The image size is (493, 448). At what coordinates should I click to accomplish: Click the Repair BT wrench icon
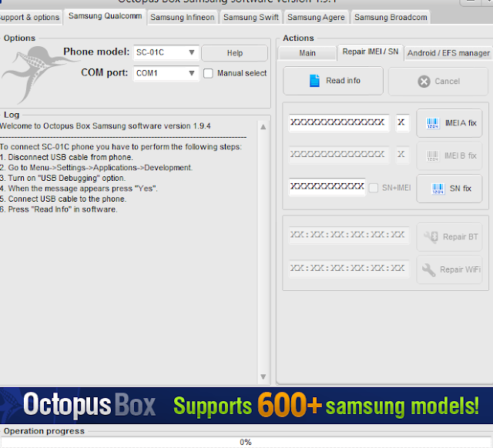pyautogui.click(x=431, y=236)
